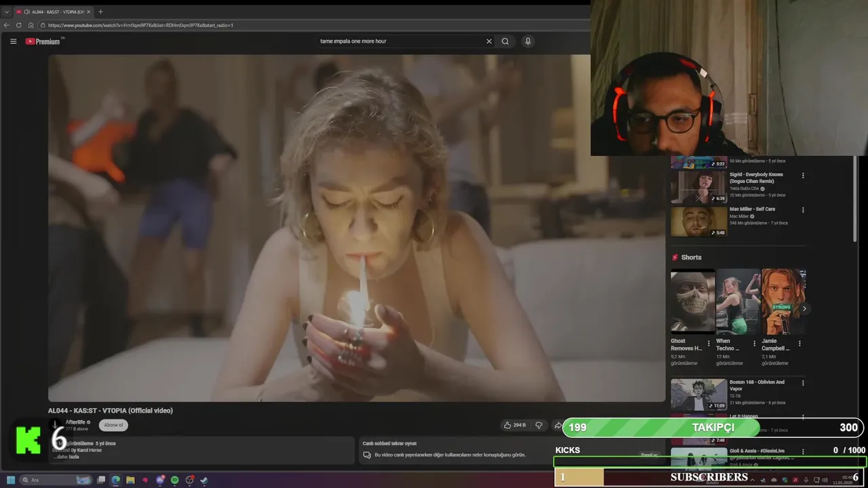
Task: Open options menu for Mac Miller video
Action: tap(803, 210)
